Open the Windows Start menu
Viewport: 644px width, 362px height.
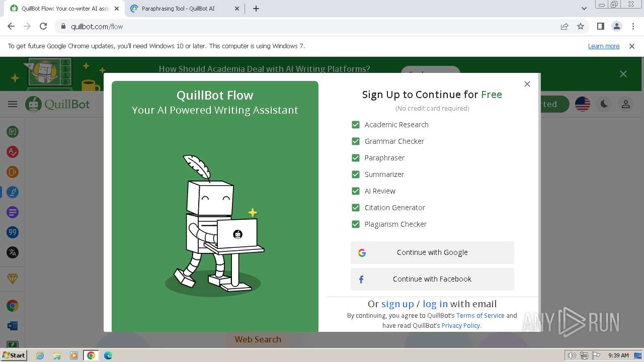coord(14,355)
